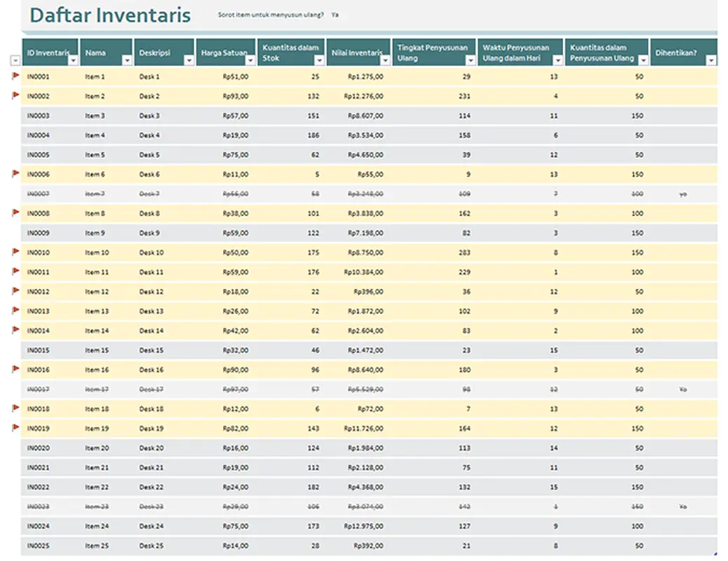Select cell Item 20
The height and width of the screenshot is (561, 728).
(97, 448)
